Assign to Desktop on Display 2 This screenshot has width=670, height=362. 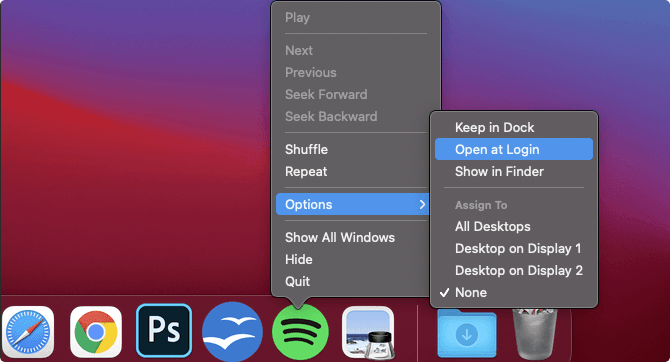point(514,271)
